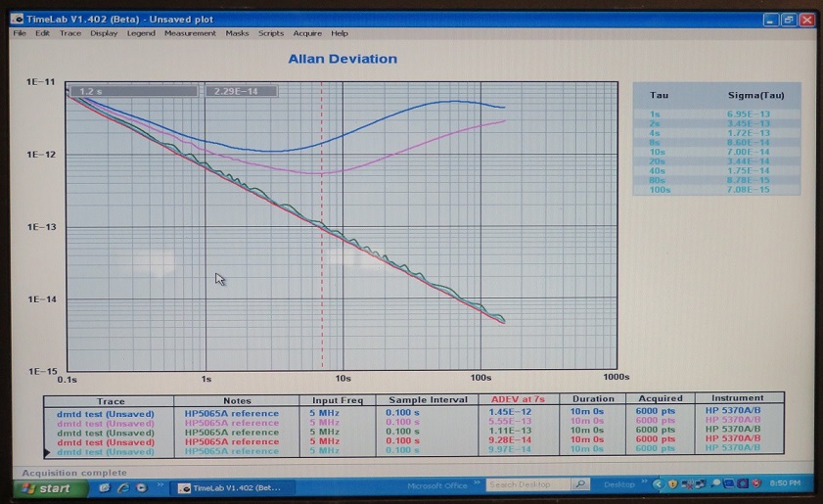Click the Sample Interval column header
Screen dimensions: 823x504
[428, 400]
